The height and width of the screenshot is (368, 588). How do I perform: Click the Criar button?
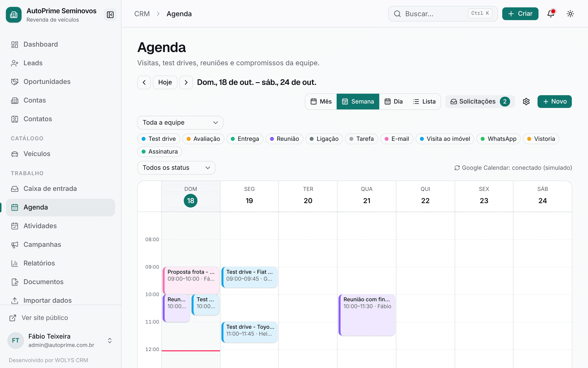[x=520, y=14]
